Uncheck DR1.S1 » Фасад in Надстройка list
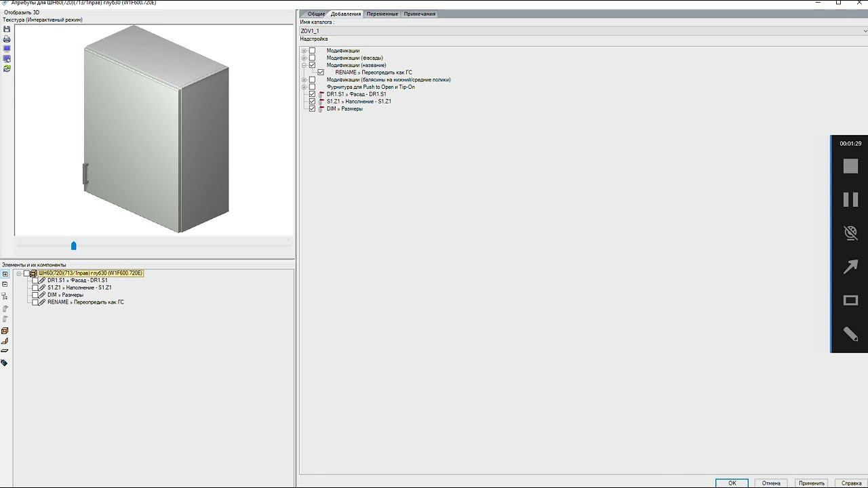This screenshot has width=868, height=488. point(312,94)
